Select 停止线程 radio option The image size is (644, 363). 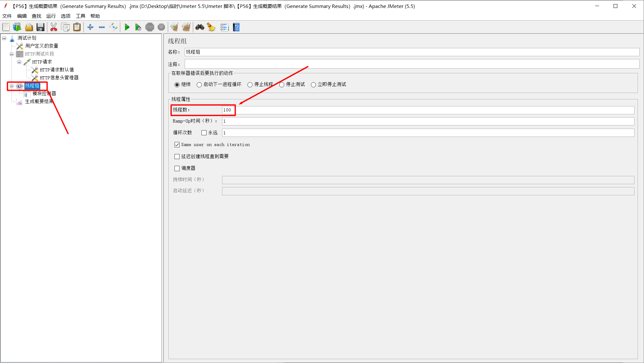click(250, 85)
